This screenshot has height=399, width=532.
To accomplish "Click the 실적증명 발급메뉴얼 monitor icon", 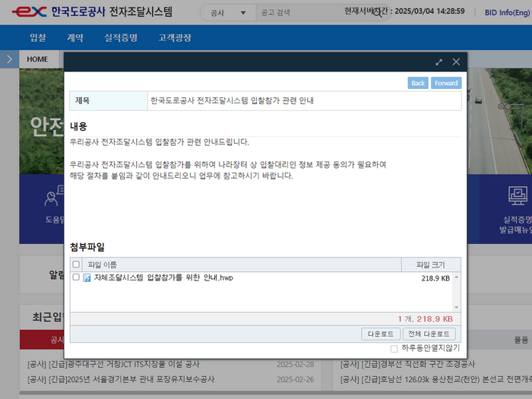I will tap(518, 198).
